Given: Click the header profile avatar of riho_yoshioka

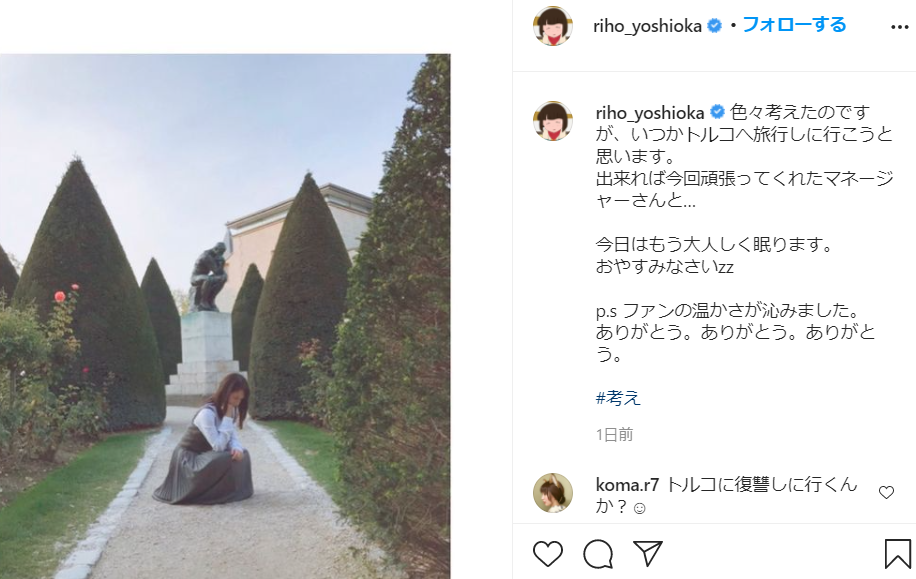Looking at the screenshot, I should [553, 26].
